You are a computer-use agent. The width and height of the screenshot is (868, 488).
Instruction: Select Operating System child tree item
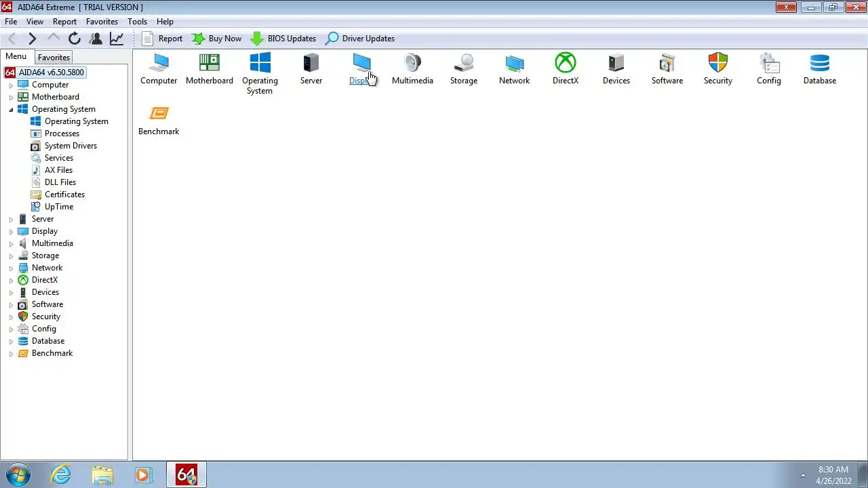[77, 121]
